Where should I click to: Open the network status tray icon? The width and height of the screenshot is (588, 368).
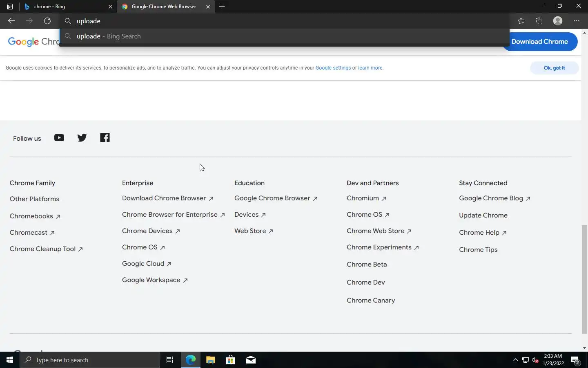(x=526, y=360)
